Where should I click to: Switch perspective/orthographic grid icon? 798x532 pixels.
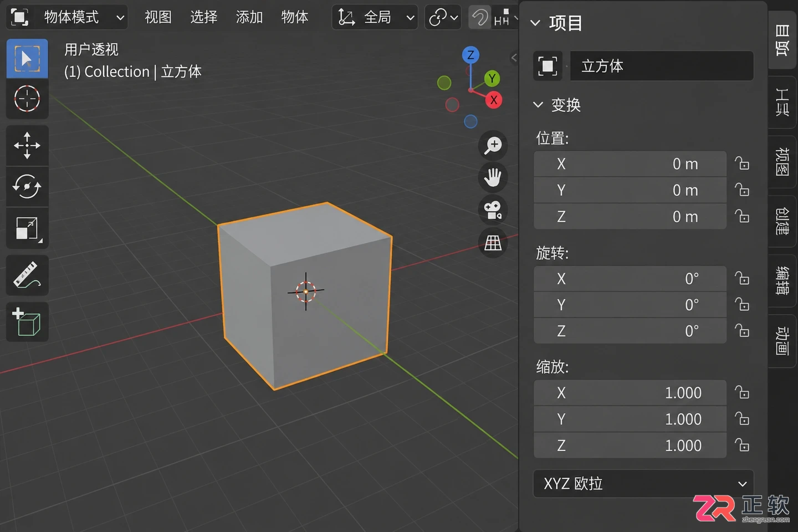coord(493,243)
